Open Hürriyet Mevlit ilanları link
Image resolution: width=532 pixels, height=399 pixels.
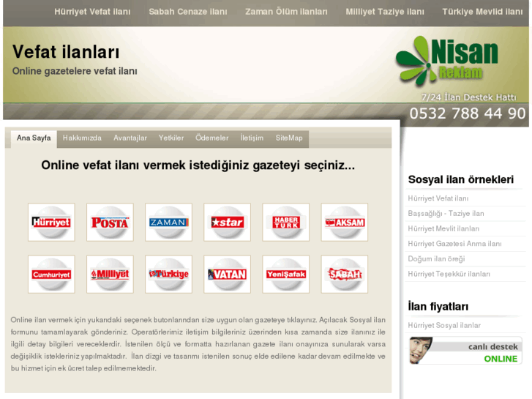point(443,229)
